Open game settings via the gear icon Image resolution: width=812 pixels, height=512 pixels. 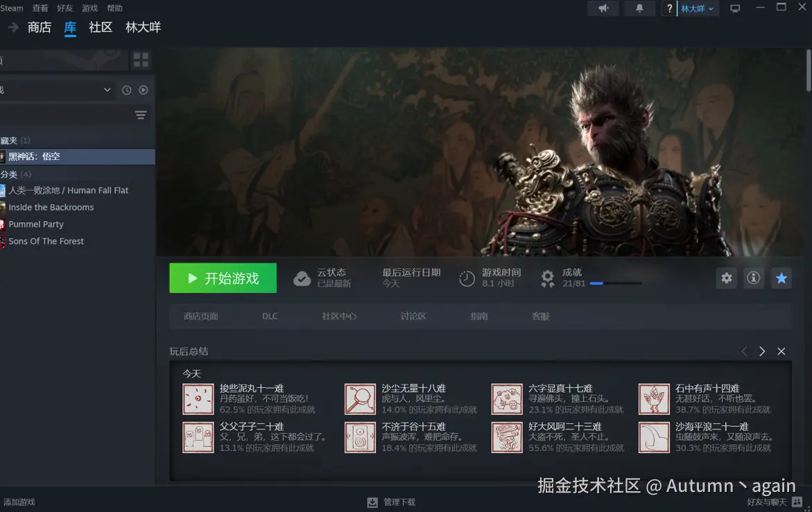click(725, 278)
